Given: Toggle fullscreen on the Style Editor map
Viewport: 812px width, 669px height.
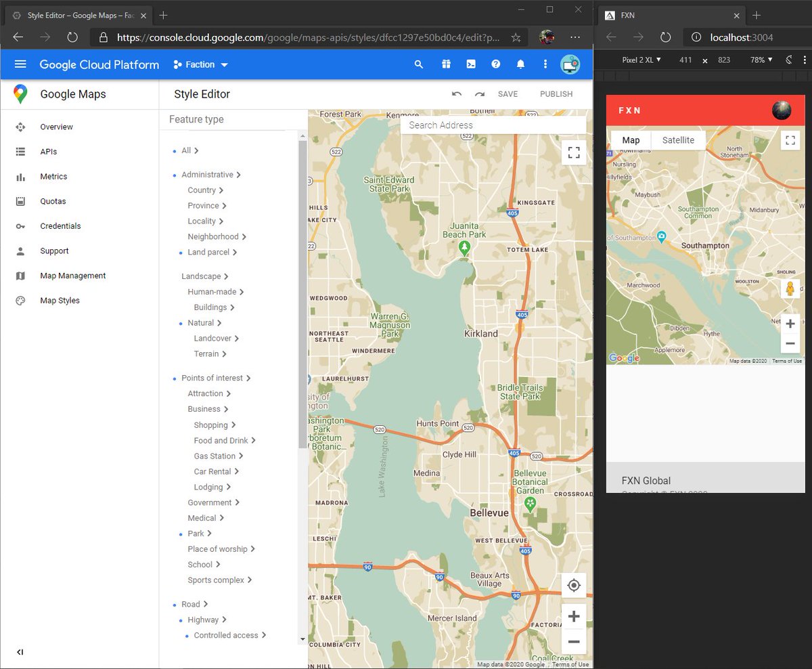Looking at the screenshot, I should point(574,153).
